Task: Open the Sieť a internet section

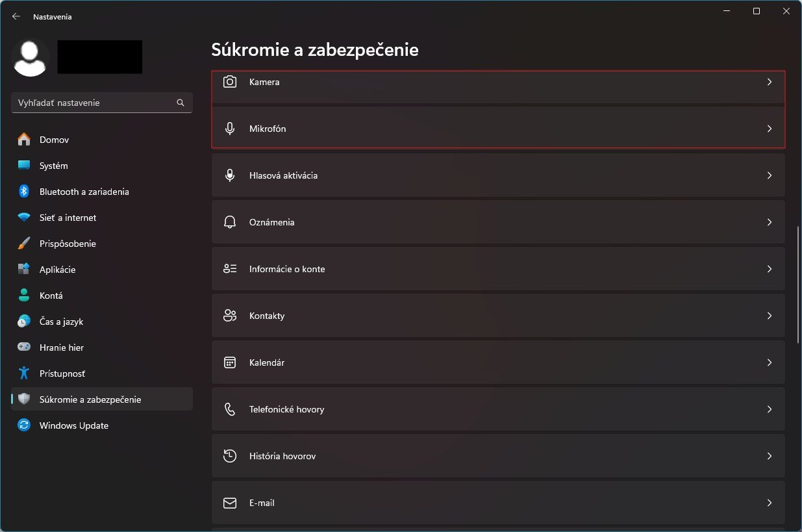Action: pyautogui.click(x=102, y=218)
